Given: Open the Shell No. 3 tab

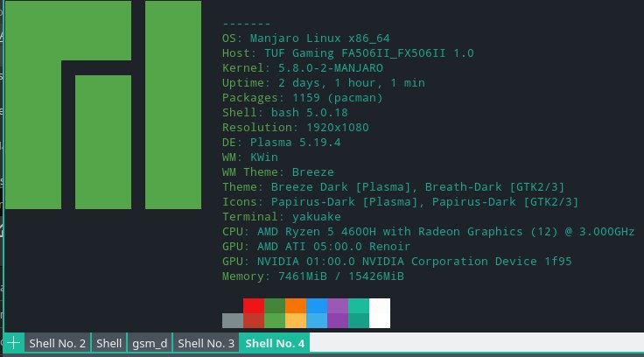Looking at the screenshot, I should pos(206,343).
